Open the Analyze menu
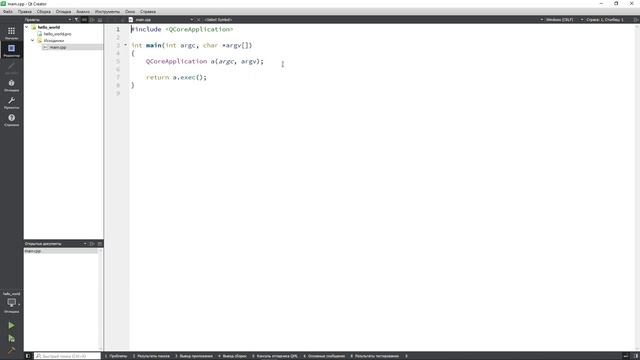 83,11
